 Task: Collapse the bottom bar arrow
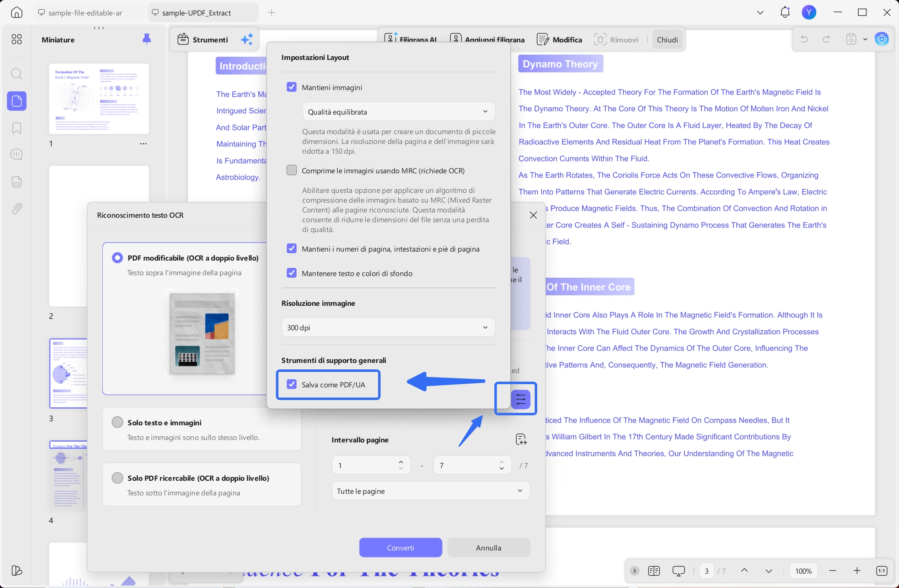pos(635,571)
